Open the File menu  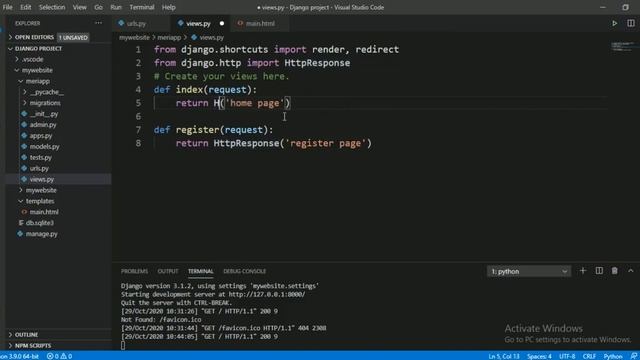pyautogui.click(x=7, y=7)
